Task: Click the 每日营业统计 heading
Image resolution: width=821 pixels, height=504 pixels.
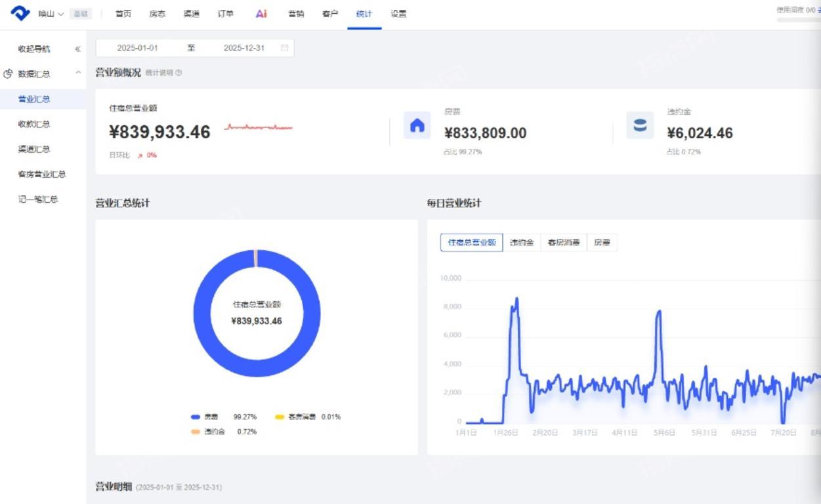Action: pyautogui.click(x=454, y=203)
